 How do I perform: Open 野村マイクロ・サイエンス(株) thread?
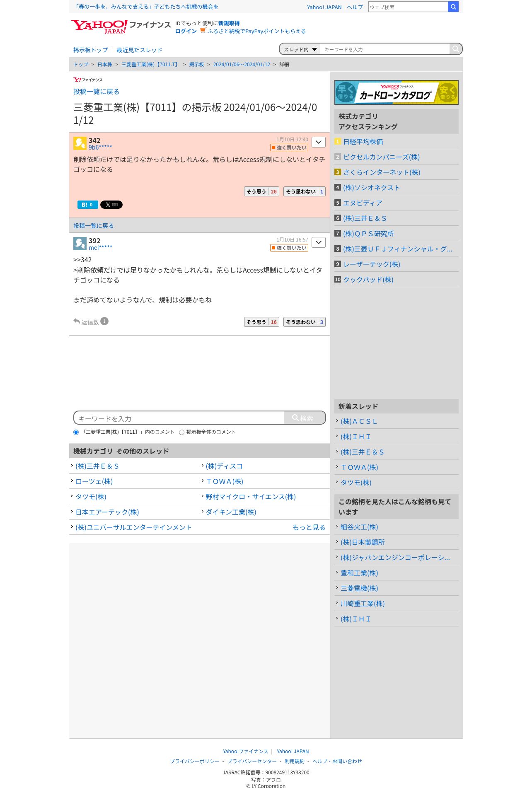tap(251, 497)
